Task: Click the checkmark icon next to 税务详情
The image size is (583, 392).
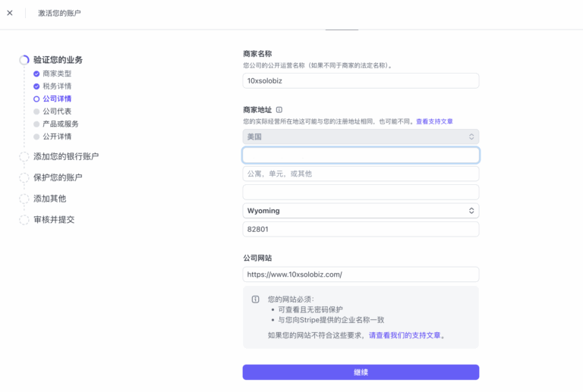Action: click(36, 86)
